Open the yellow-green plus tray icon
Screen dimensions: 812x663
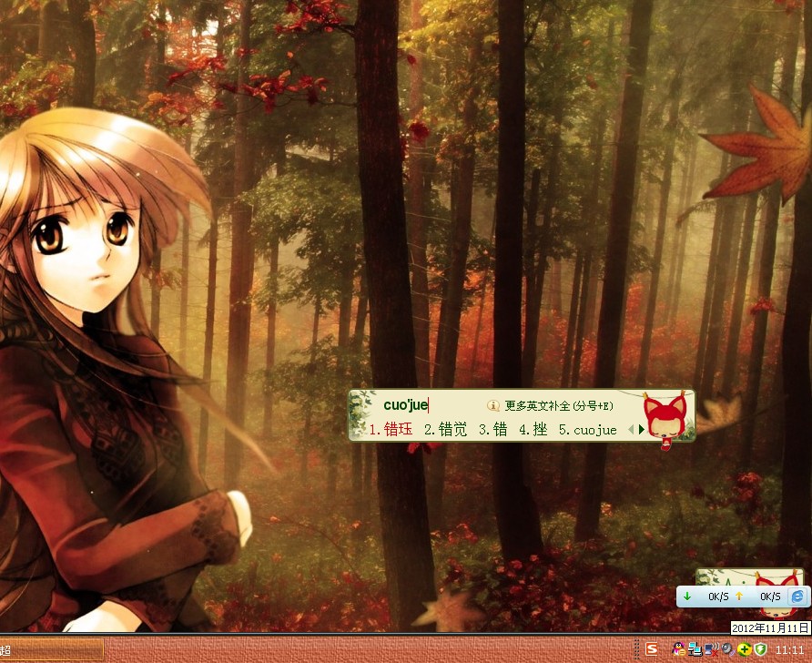744,649
